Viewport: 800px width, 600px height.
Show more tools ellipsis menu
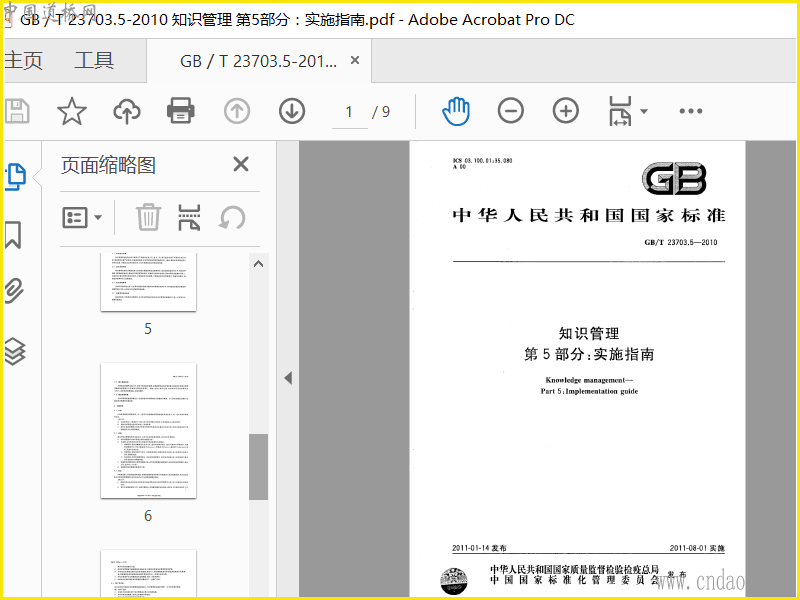point(691,111)
